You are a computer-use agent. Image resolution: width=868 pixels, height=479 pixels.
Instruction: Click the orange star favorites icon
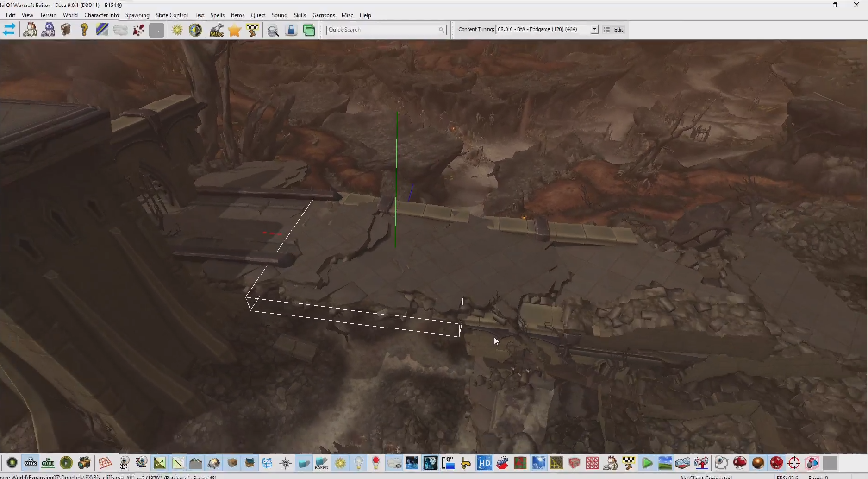(x=234, y=30)
